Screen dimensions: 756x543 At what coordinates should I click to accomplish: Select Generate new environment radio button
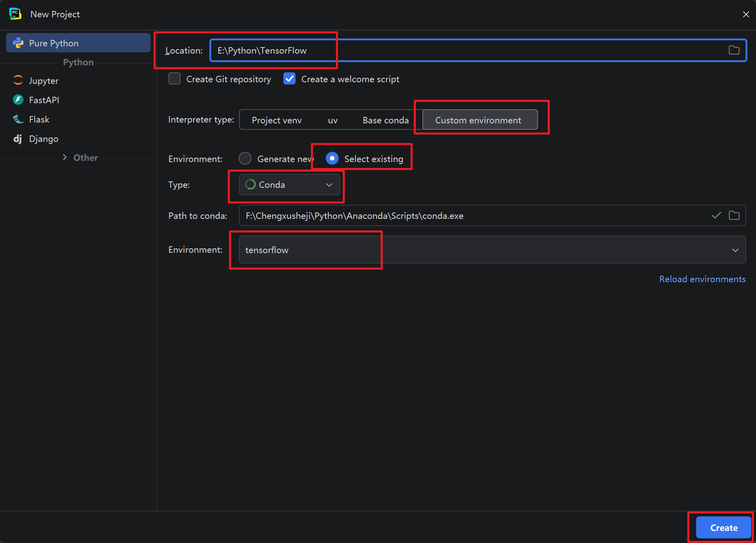pos(245,158)
